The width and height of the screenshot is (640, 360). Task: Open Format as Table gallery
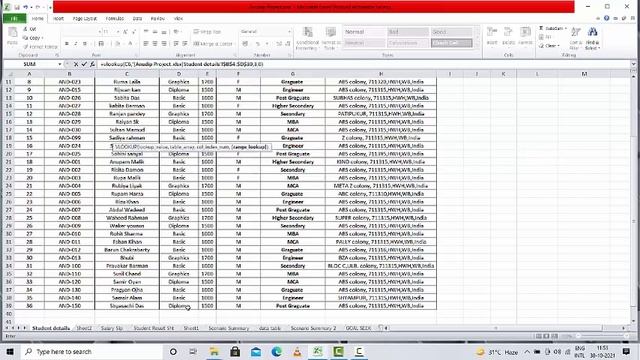[x=331, y=39]
